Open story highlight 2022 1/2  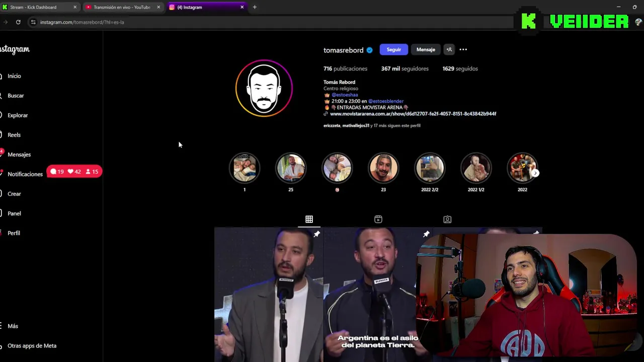tap(476, 168)
